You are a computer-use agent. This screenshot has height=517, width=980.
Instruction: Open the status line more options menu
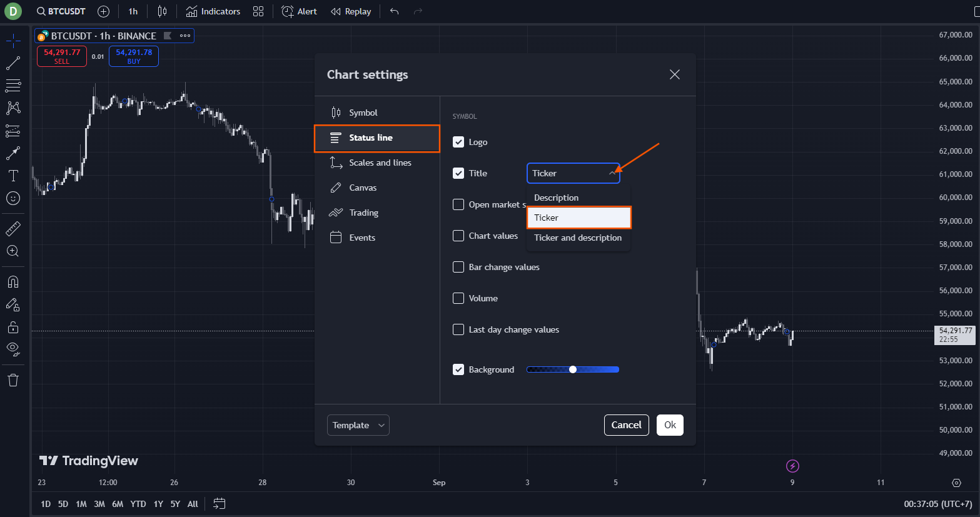[x=185, y=36]
